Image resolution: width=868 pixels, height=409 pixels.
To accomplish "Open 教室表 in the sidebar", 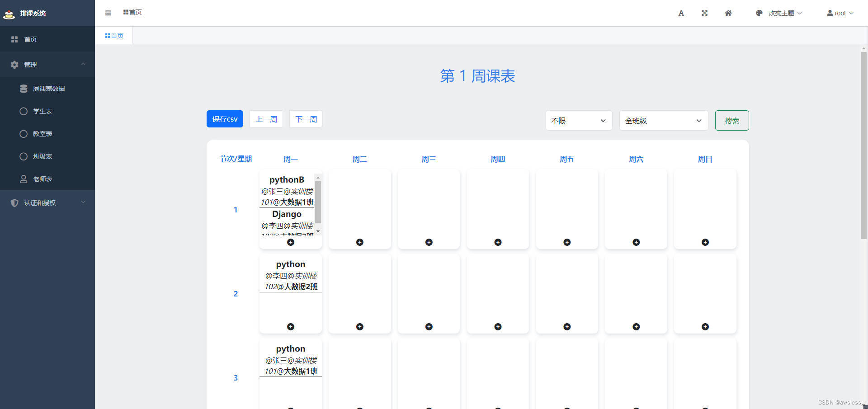I will click(47, 134).
